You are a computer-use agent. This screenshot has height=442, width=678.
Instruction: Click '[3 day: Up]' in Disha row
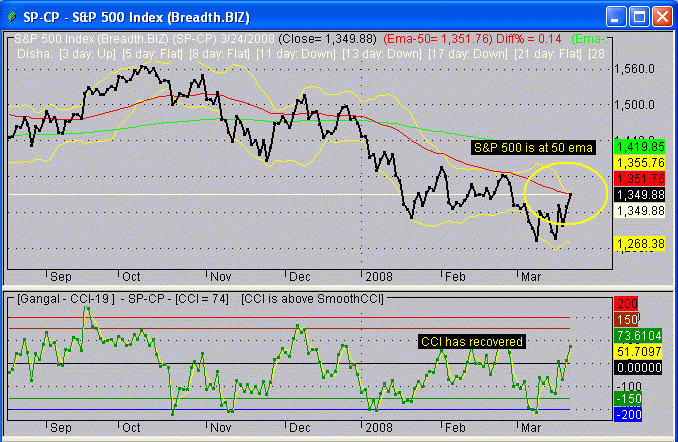[x=87, y=54]
